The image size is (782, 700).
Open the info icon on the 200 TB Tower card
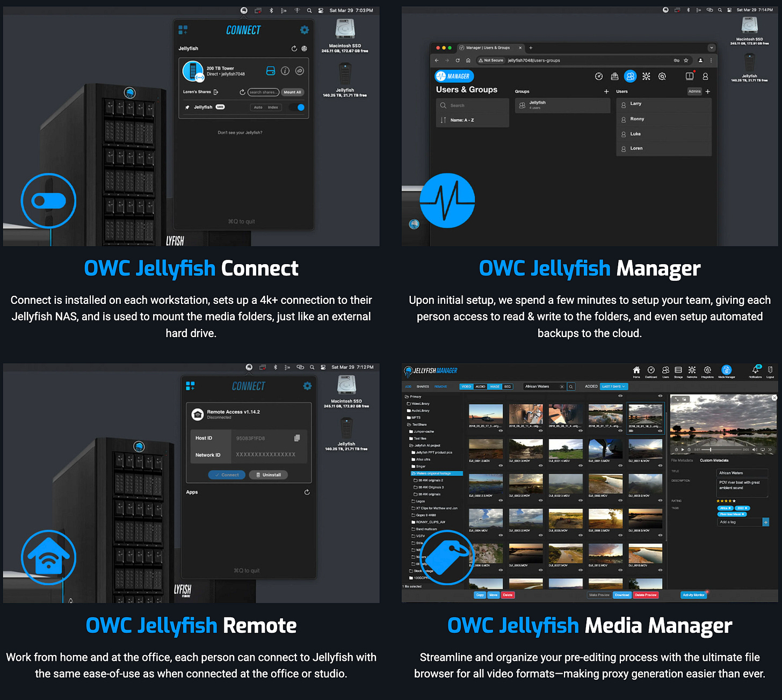(285, 71)
